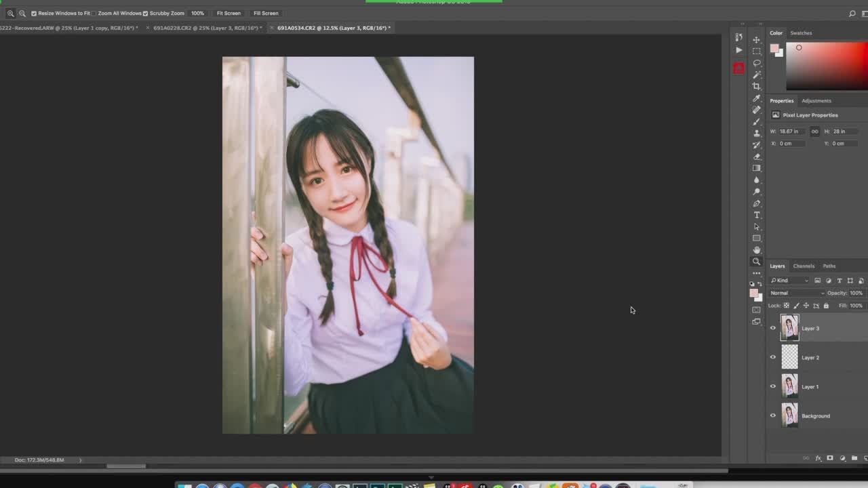Enable Zoom All Windows checkbox

click(x=94, y=13)
